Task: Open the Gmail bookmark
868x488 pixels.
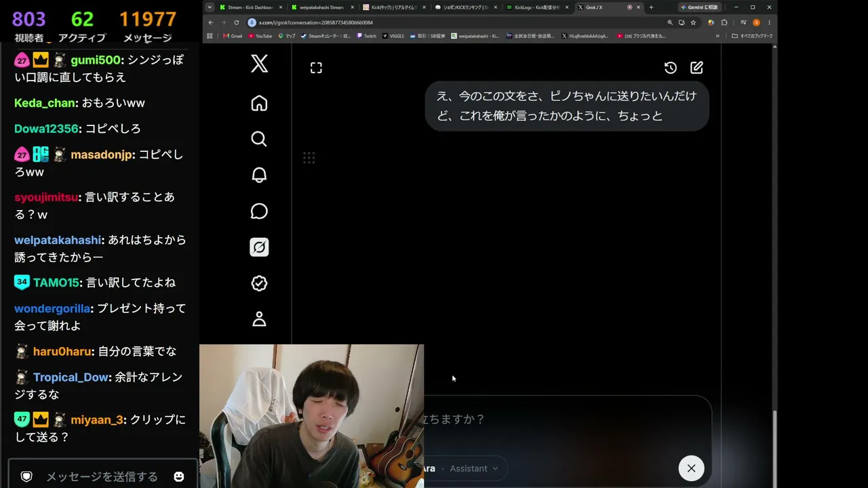Action: [x=233, y=36]
